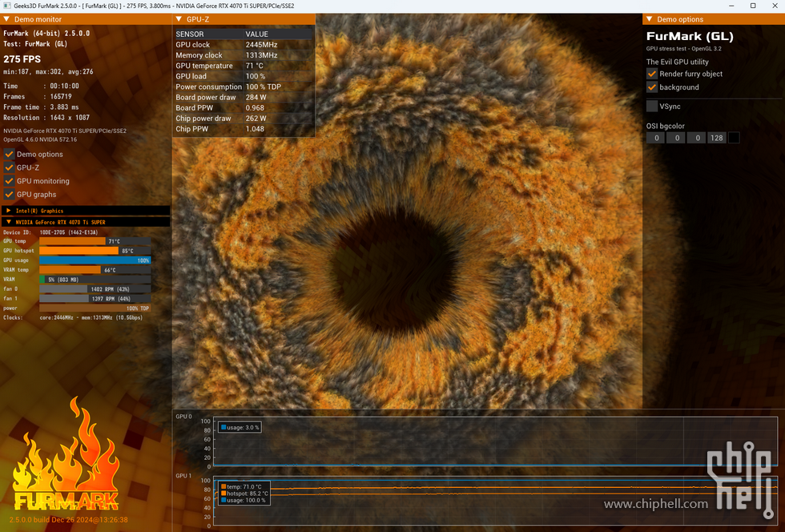The image size is (785, 532).
Task: Select the Chip PPW row
Action: pos(244,129)
